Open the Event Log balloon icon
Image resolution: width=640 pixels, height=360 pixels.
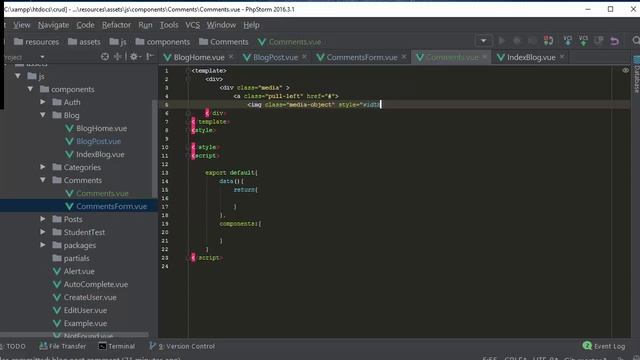pos(587,346)
